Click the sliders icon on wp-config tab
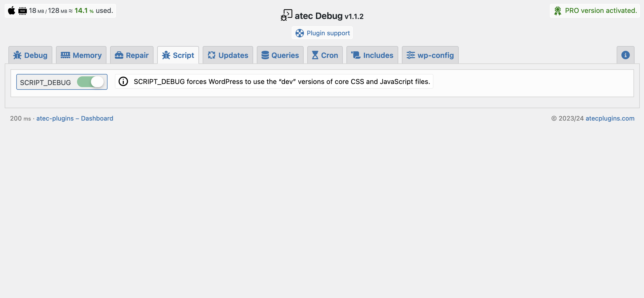 coord(411,55)
